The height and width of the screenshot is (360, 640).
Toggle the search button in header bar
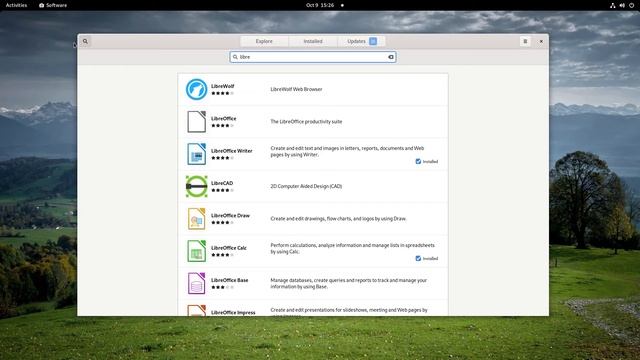[x=85, y=41]
